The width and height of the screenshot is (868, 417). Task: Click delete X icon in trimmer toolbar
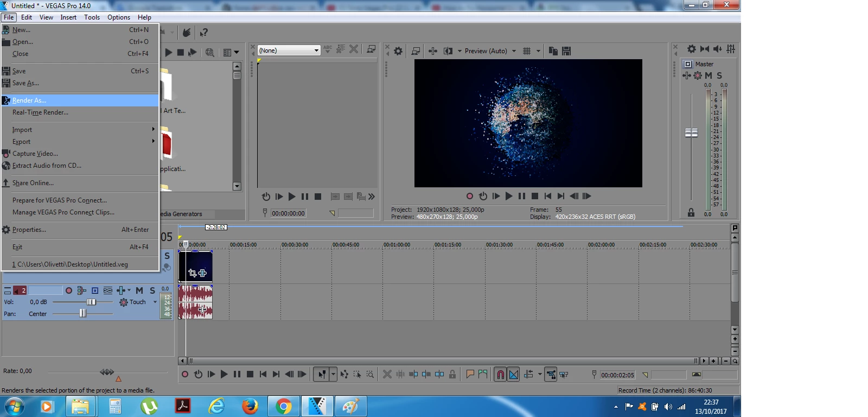[x=354, y=49]
